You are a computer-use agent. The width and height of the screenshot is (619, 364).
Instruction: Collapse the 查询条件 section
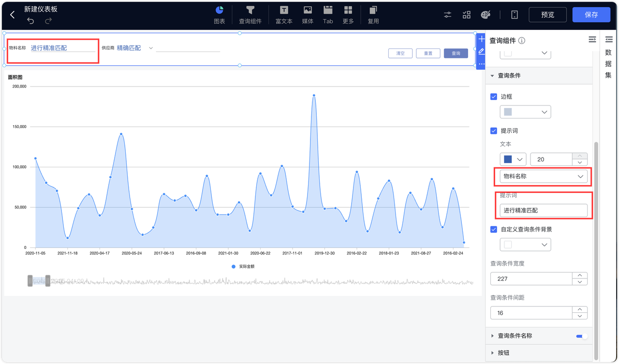(x=492, y=76)
